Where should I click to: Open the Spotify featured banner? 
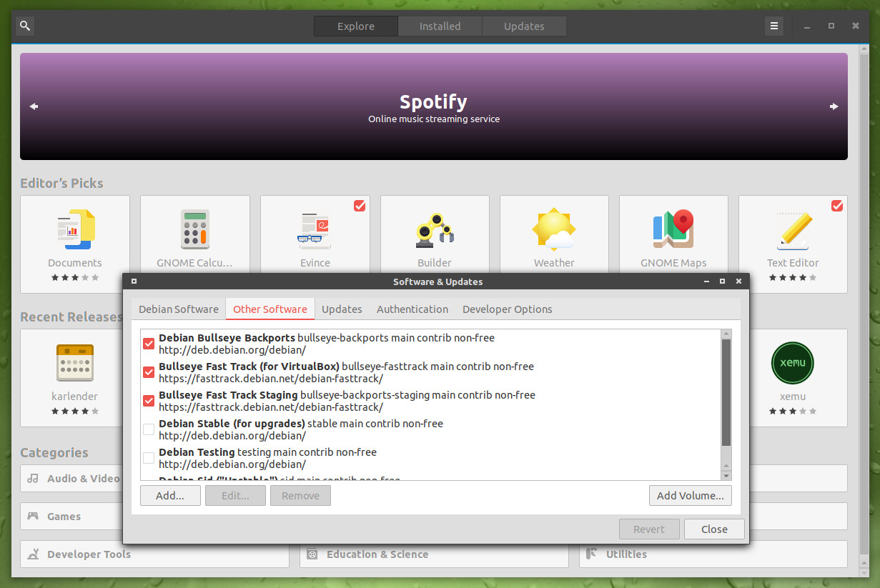click(x=434, y=106)
